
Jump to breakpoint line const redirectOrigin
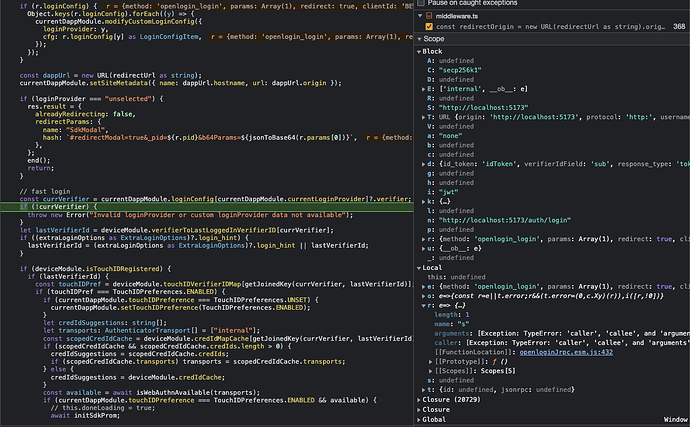point(551,27)
